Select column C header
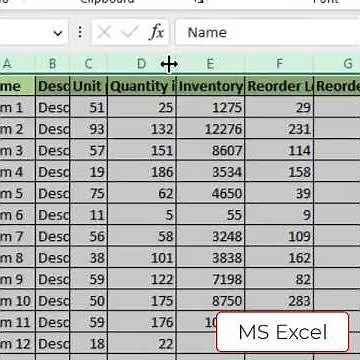Image resolution: width=360 pixels, height=360 pixels. click(x=88, y=63)
